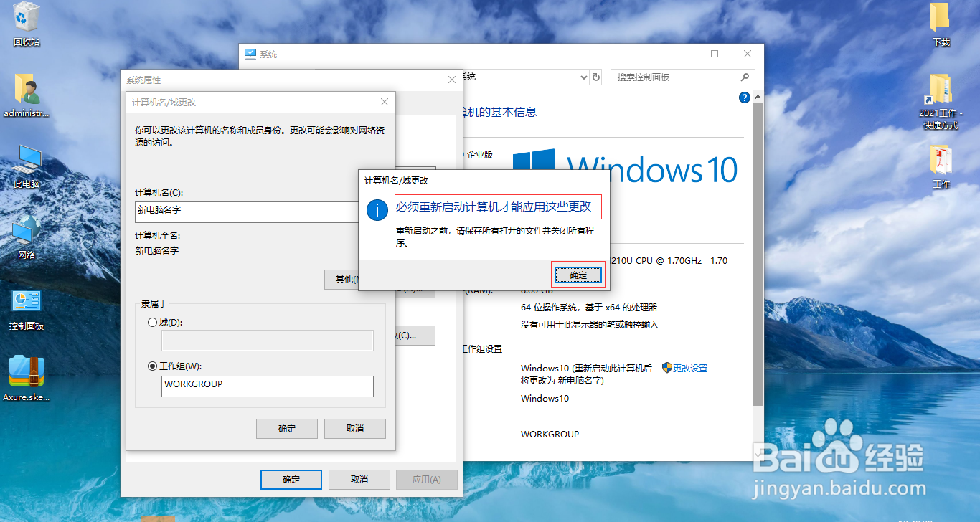Viewport: 980px width, 522px height.
Task: Minimize the 系统 window
Action: [x=681, y=54]
